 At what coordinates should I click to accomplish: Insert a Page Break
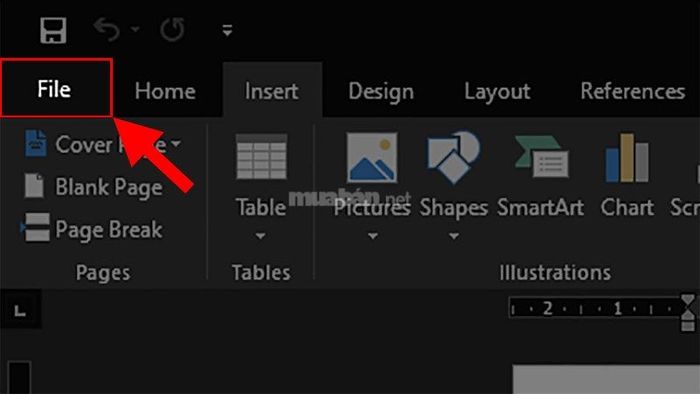pyautogui.click(x=93, y=229)
